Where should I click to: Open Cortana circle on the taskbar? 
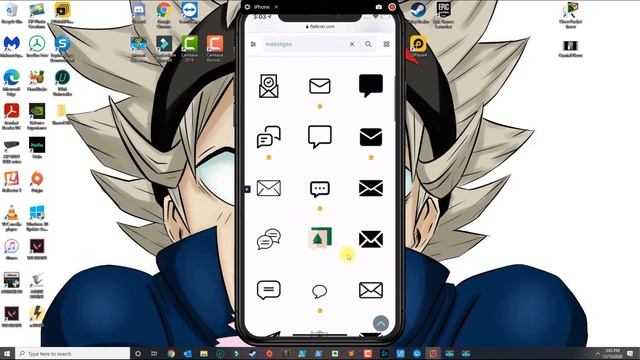[138, 353]
